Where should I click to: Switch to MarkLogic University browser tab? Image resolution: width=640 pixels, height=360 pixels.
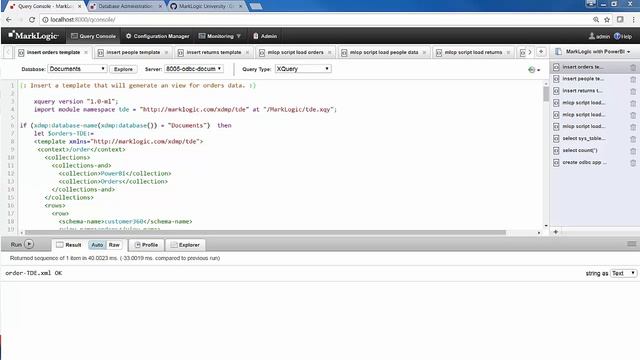point(206,6)
